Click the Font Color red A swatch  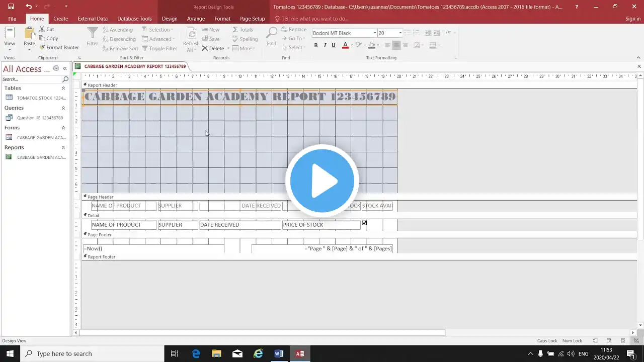(345, 45)
